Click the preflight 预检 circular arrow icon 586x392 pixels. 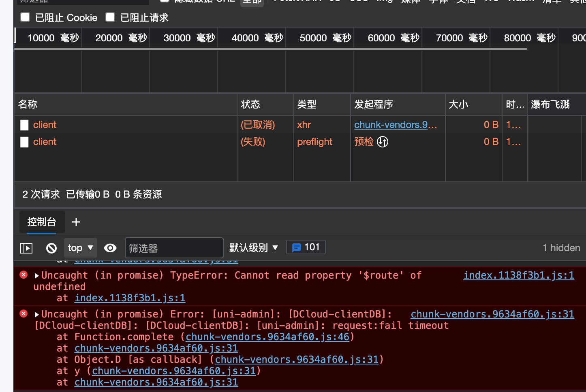point(383,142)
